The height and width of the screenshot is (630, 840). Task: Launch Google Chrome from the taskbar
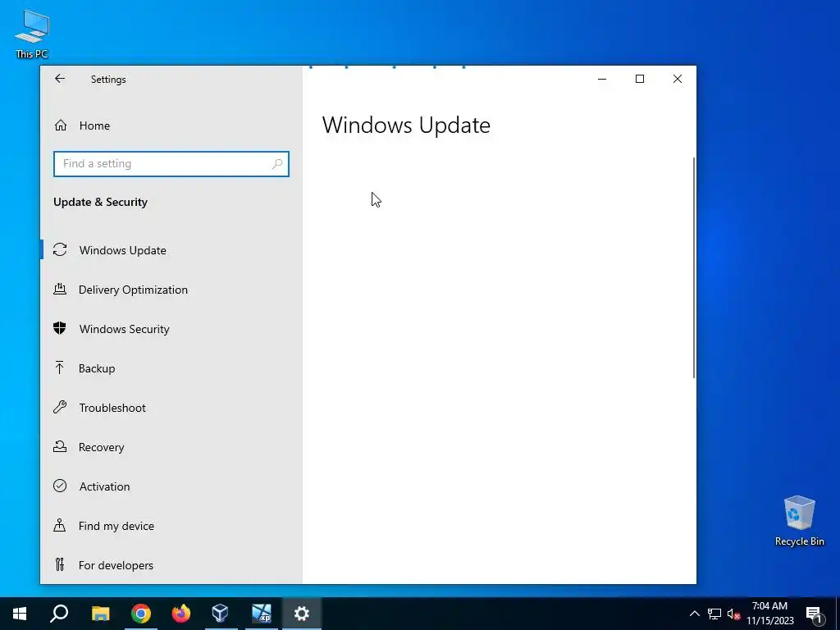(141, 614)
